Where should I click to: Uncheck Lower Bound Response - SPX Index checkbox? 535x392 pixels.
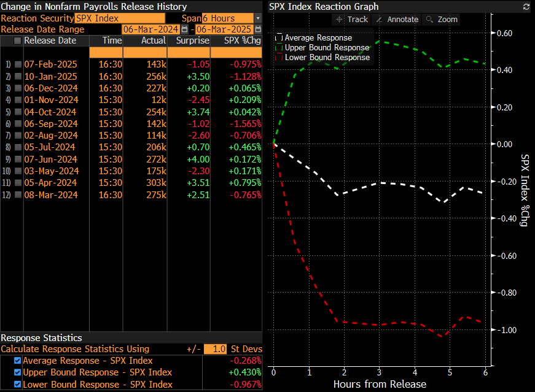point(17,385)
